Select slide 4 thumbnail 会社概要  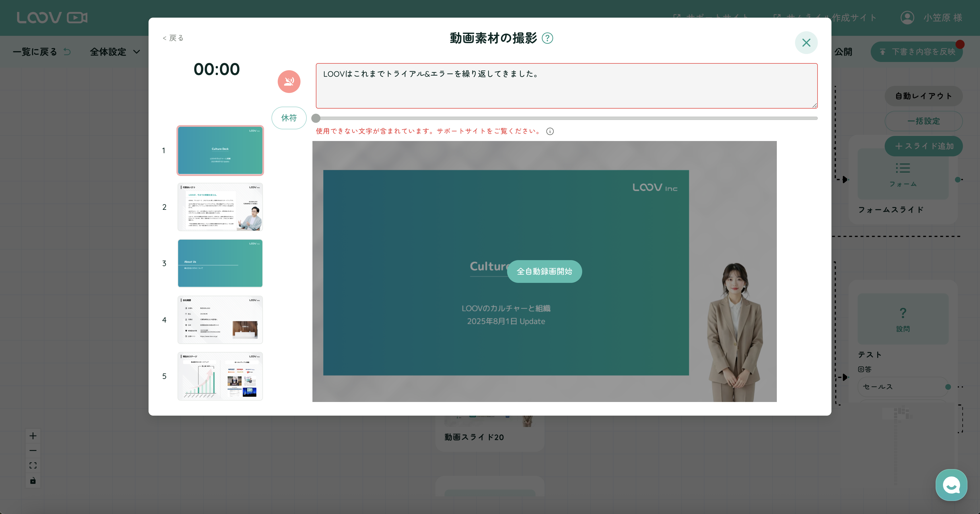point(220,320)
